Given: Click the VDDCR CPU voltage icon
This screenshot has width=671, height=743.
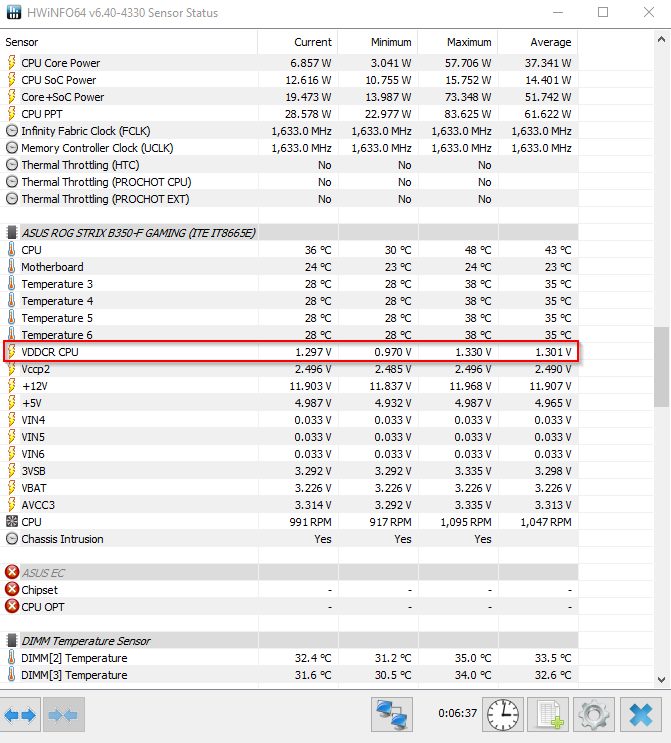Looking at the screenshot, I should pos(11,352).
